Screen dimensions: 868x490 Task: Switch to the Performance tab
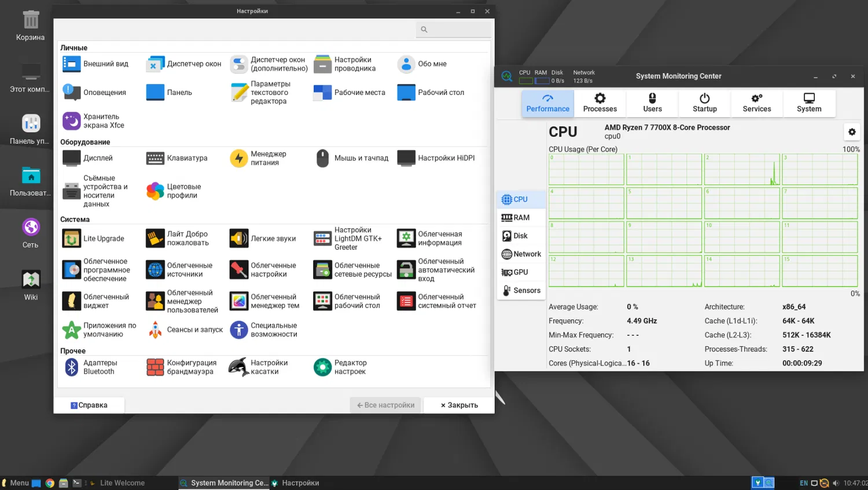coord(548,103)
